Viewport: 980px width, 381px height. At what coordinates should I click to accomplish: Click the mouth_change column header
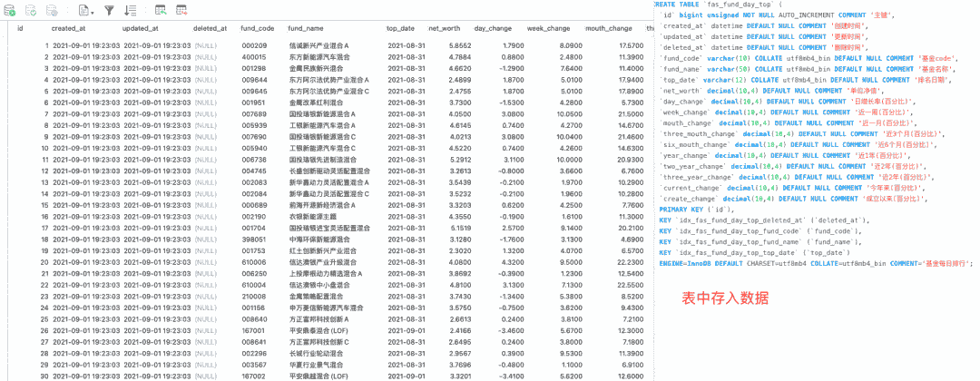tap(608, 29)
